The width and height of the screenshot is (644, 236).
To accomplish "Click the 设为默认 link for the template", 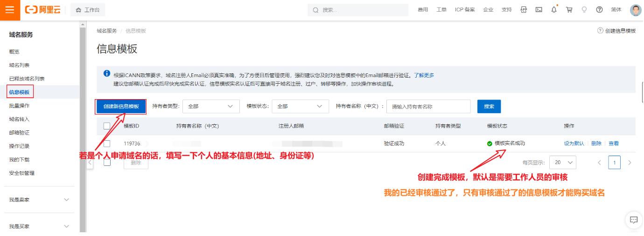I will click(x=574, y=143).
